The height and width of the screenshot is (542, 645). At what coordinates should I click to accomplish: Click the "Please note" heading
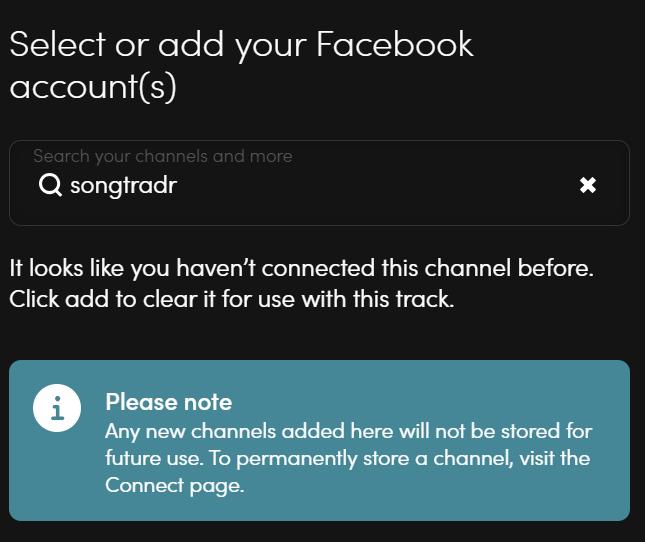[169, 402]
